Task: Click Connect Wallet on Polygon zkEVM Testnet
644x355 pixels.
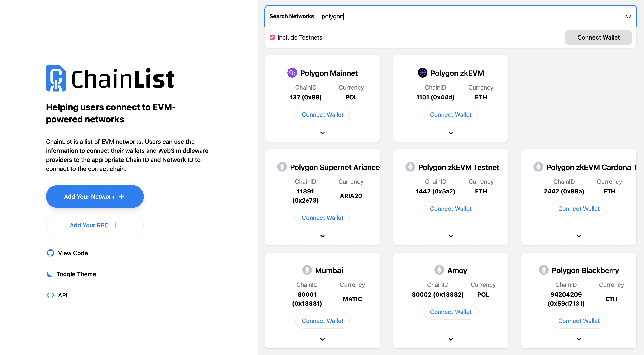Action: (450, 208)
